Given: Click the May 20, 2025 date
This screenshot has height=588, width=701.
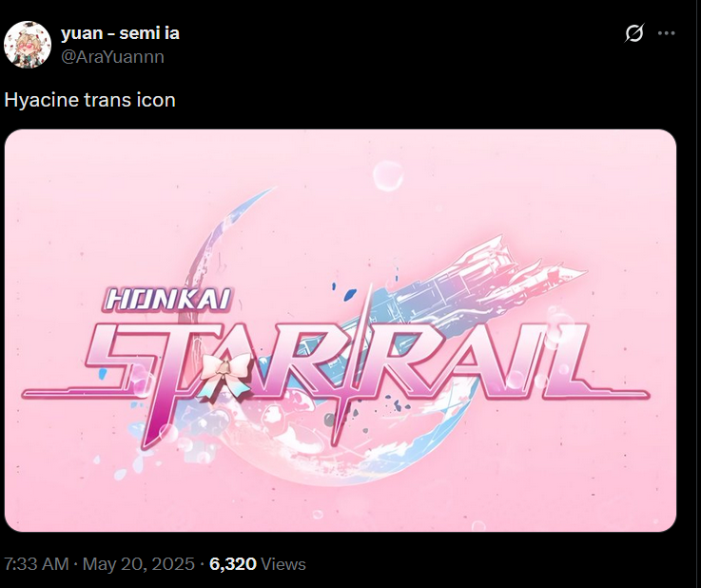Looking at the screenshot, I should [139, 564].
